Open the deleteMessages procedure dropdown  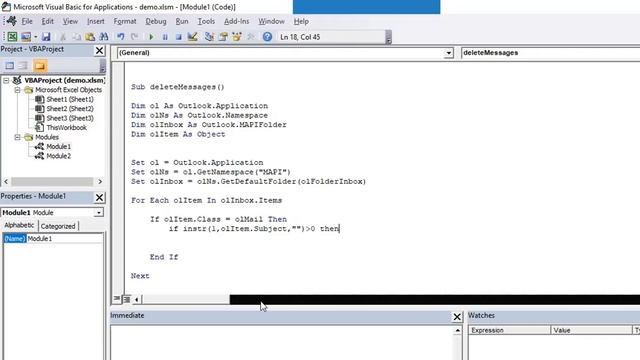(551, 53)
